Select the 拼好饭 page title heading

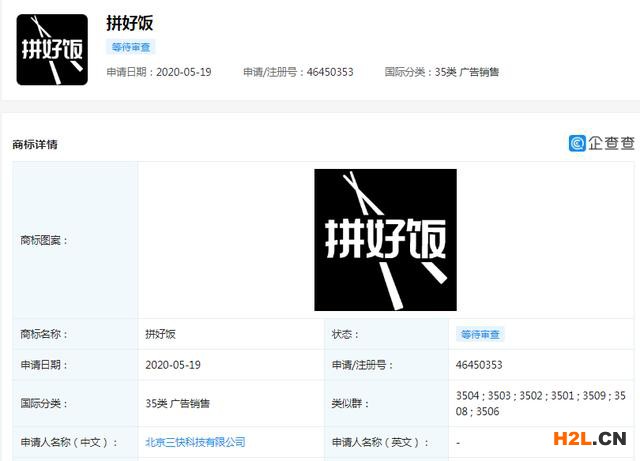(129, 22)
